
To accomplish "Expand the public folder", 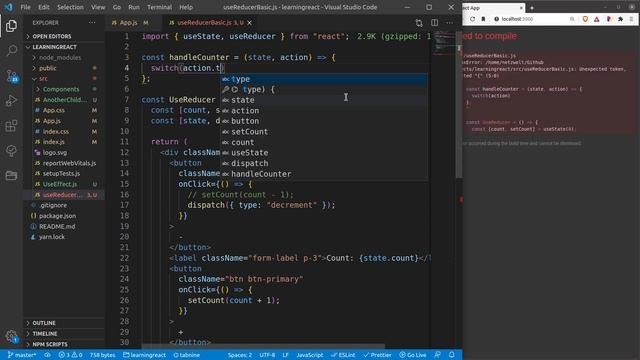I will point(48,68).
